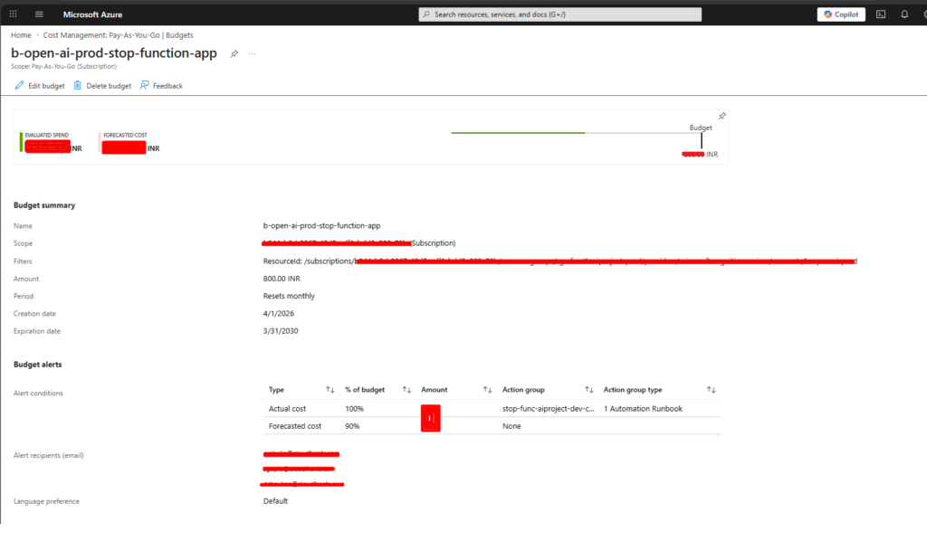Click the stop-func-aiproject-dev-c... action group
This screenshot has width=927, height=560.
548,409
